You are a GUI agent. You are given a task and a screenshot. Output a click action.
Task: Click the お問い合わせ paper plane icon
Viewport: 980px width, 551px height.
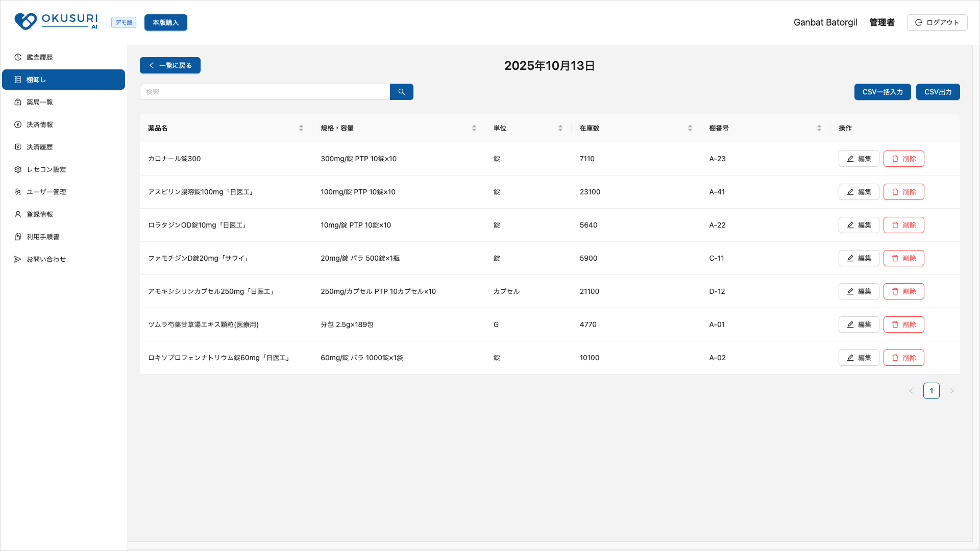click(18, 259)
